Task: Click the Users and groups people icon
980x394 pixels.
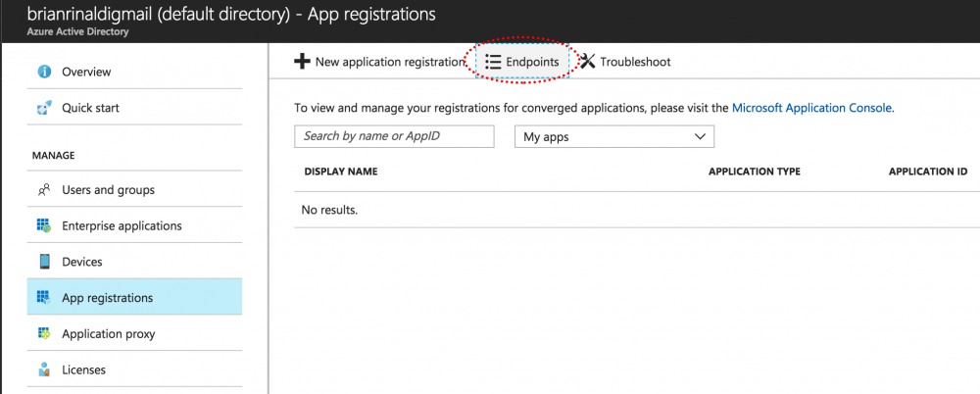Action: coord(44,190)
